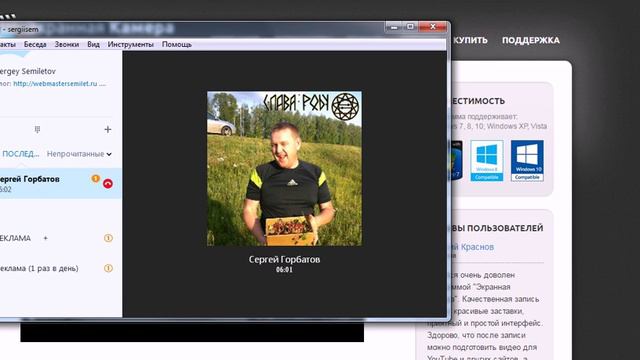Open the ПОДДЕРЖКА link on the website
Image resolution: width=640 pixels, height=360 pixels.
(x=531, y=40)
